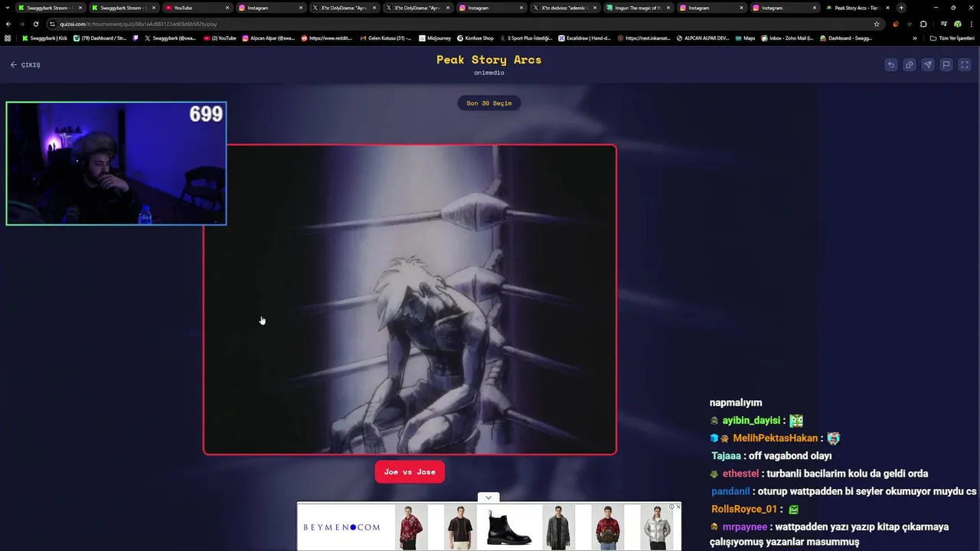Expand the bookmarks overflow chevron
This screenshot has width=980, height=551.
coord(914,38)
